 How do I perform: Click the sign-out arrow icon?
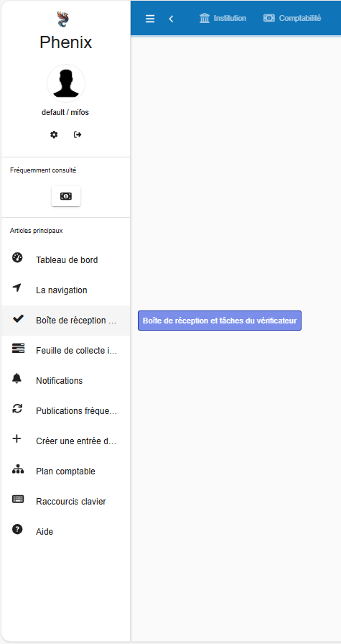click(78, 134)
